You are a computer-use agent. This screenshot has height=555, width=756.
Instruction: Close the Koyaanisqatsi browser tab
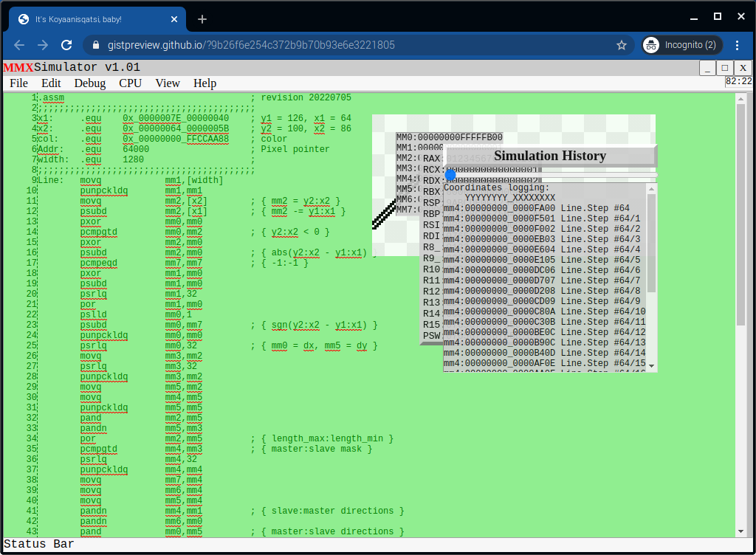(x=173, y=19)
